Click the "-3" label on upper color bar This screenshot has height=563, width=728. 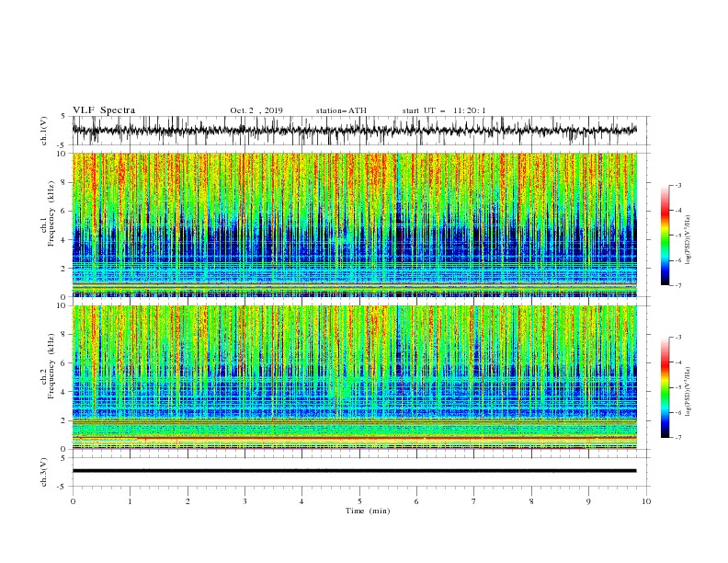click(678, 185)
